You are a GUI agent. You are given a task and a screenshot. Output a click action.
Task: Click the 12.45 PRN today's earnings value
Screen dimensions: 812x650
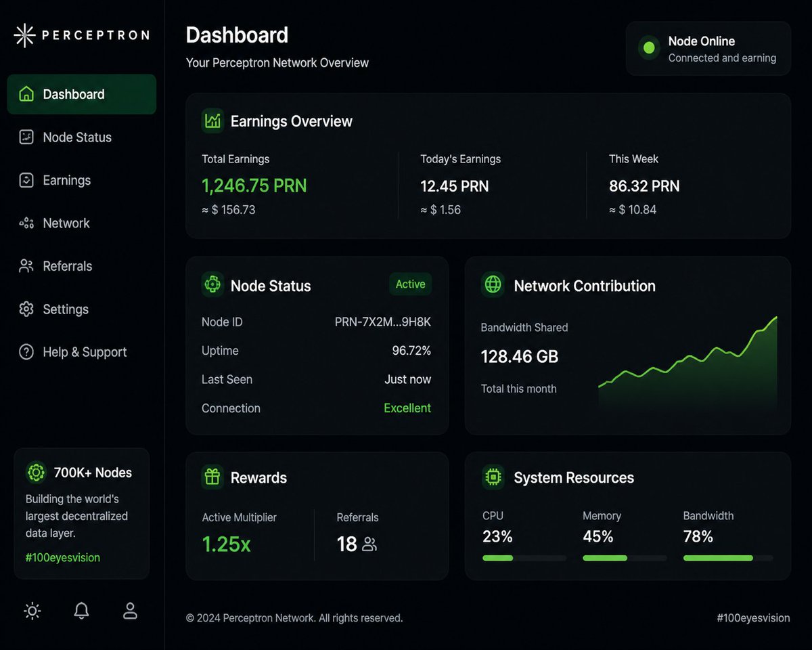click(x=455, y=186)
